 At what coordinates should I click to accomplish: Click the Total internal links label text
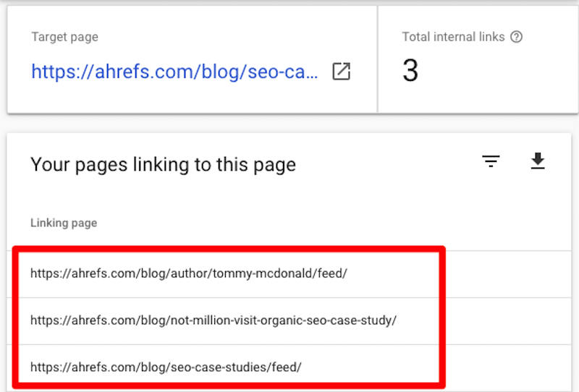coord(453,37)
